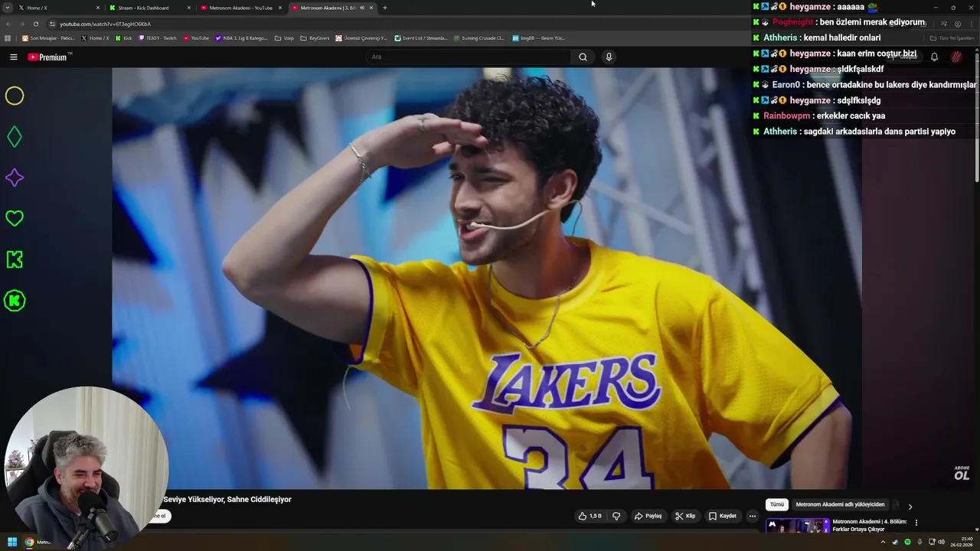This screenshot has height=551, width=980.
Task: Dislike the video with thumbs-down
Action: tap(616, 516)
